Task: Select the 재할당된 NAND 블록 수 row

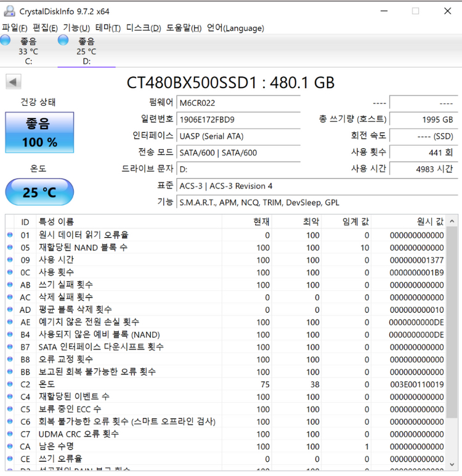Action: click(226, 248)
